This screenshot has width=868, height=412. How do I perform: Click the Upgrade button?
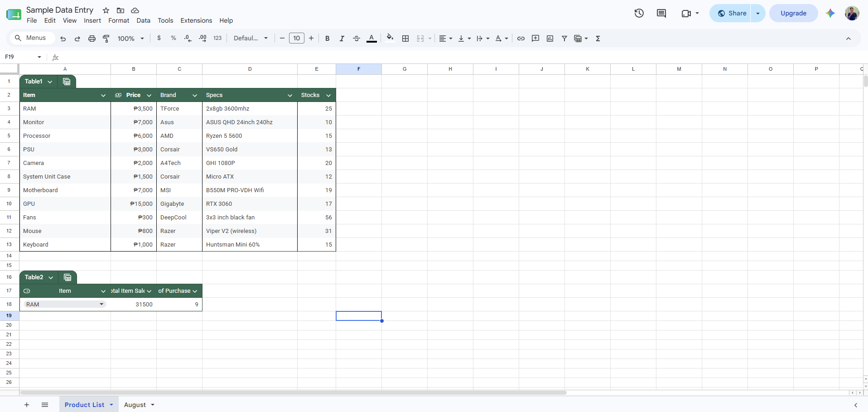(x=794, y=13)
